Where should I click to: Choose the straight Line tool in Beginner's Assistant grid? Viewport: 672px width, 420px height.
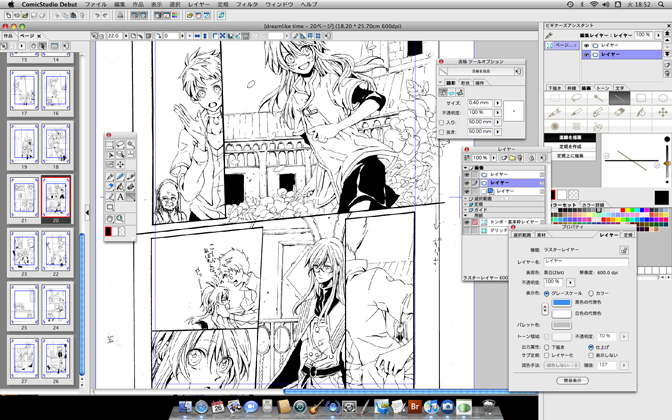point(619,98)
